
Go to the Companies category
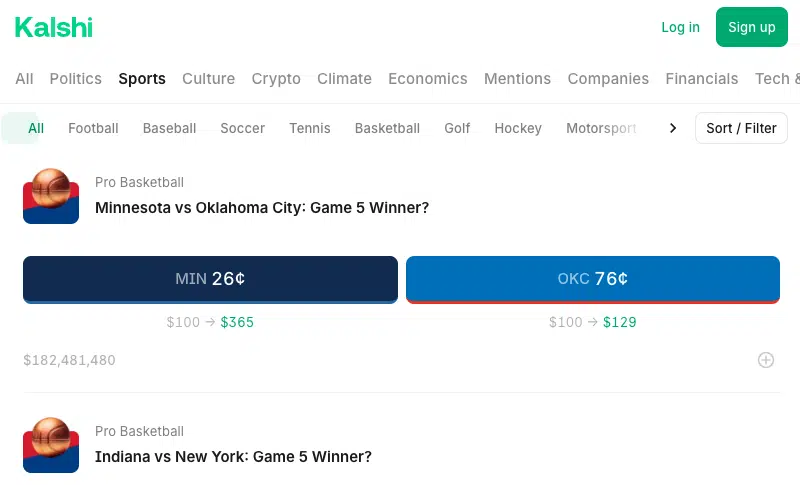tap(608, 79)
